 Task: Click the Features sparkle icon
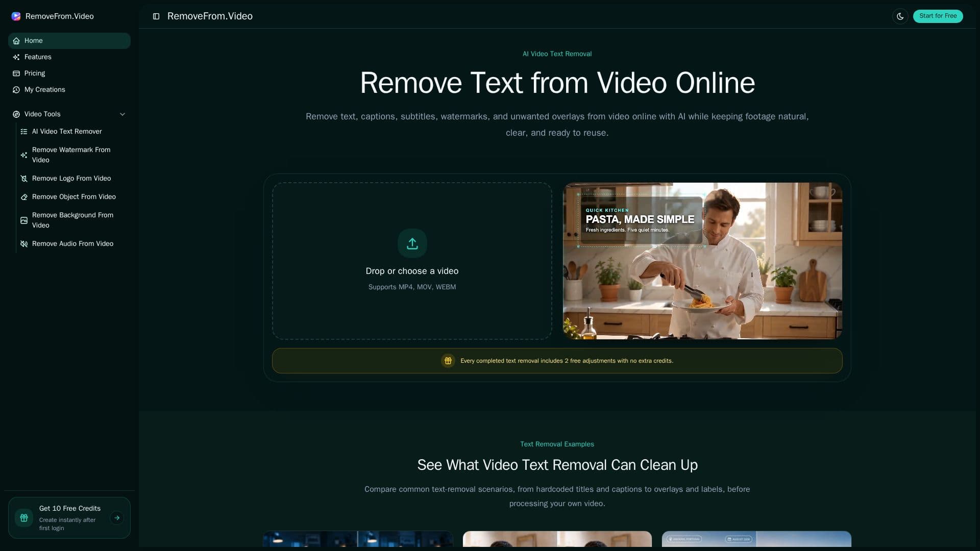click(x=16, y=57)
